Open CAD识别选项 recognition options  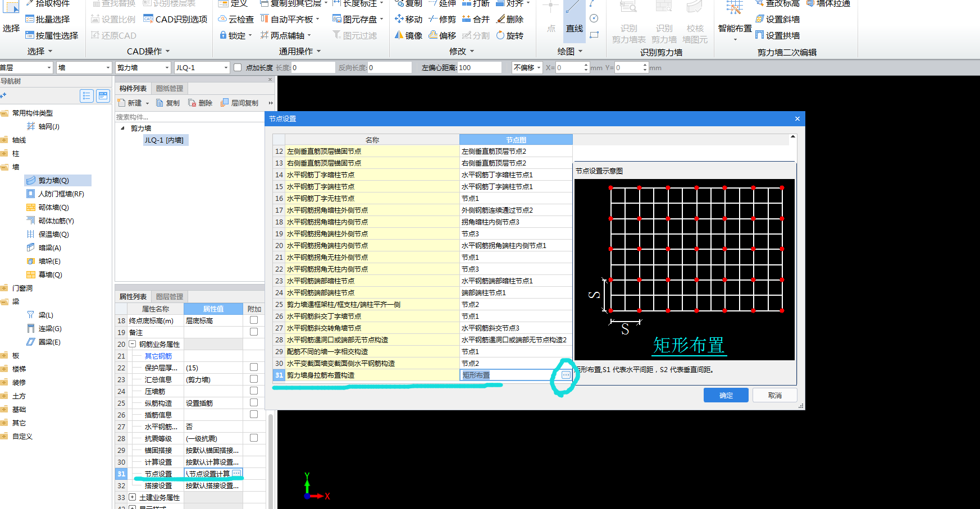tap(176, 19)
